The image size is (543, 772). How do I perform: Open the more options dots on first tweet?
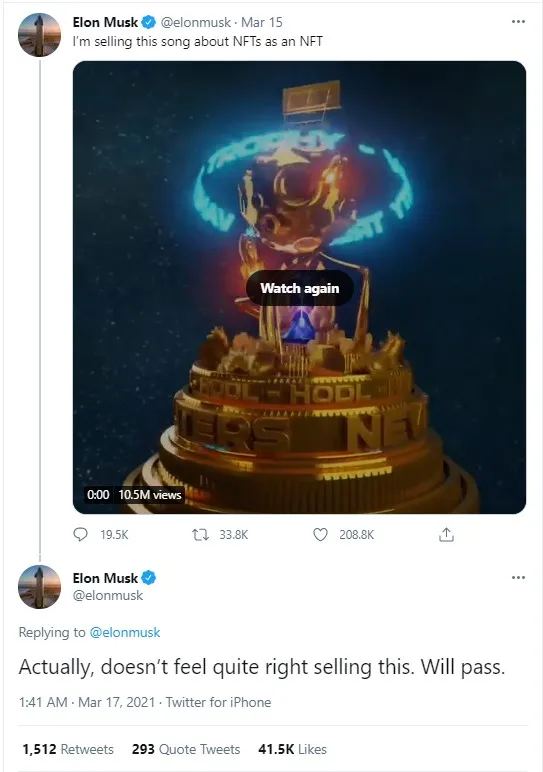click(518, 22)
